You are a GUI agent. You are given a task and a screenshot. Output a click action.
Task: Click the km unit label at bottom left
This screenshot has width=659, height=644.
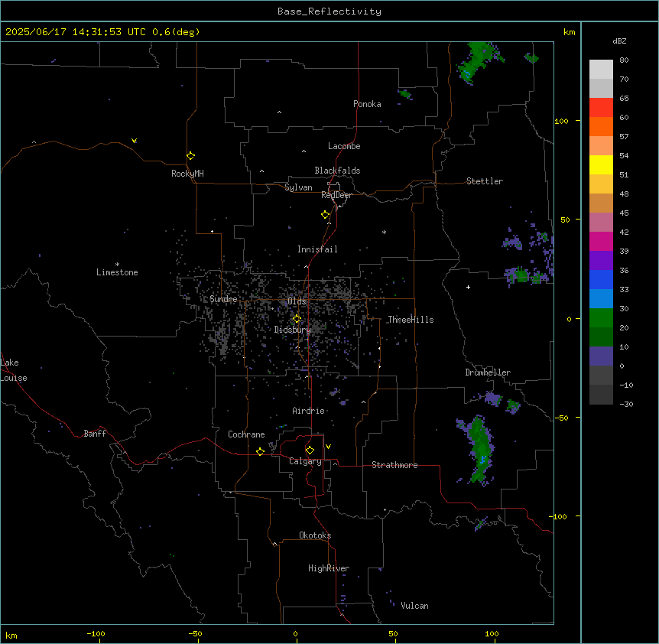(x=11, y=636)
